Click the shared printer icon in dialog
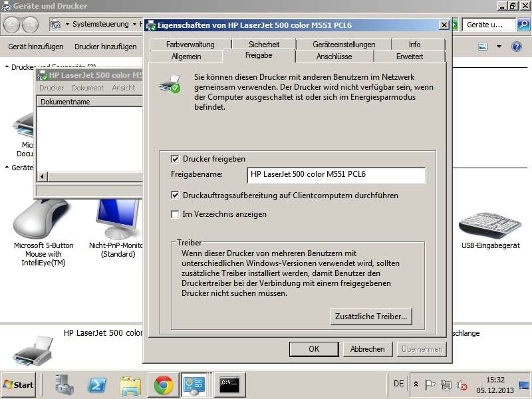This screenshot has height=399, width=532. click(x=170, y=84)
